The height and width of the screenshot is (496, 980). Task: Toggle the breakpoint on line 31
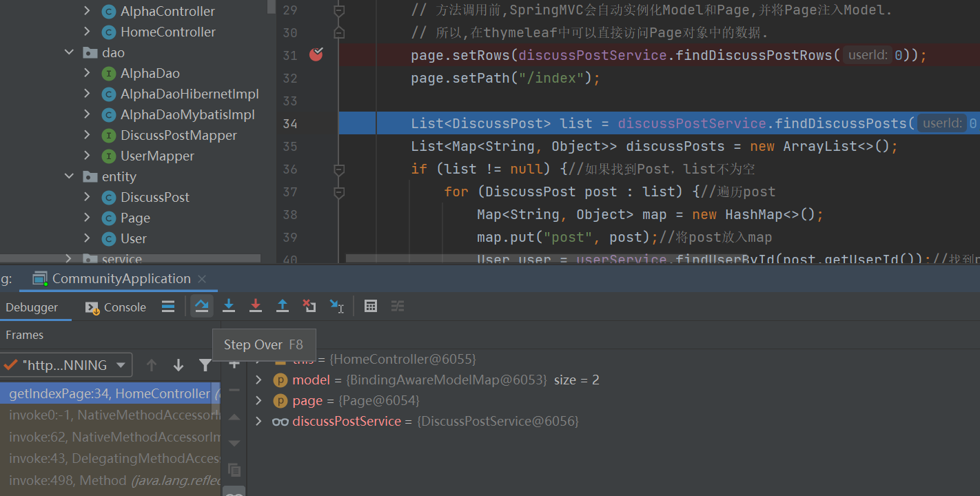316,54
